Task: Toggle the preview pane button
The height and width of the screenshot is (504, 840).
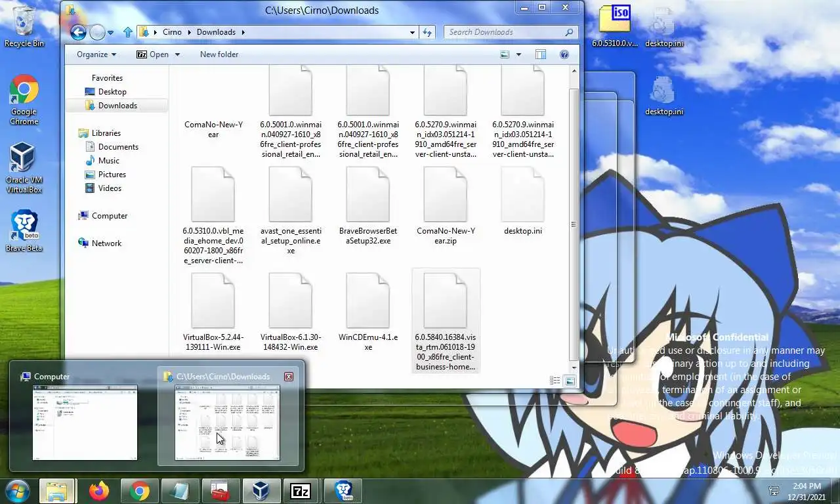Action: pyautogui.click(x=541, y=54)
